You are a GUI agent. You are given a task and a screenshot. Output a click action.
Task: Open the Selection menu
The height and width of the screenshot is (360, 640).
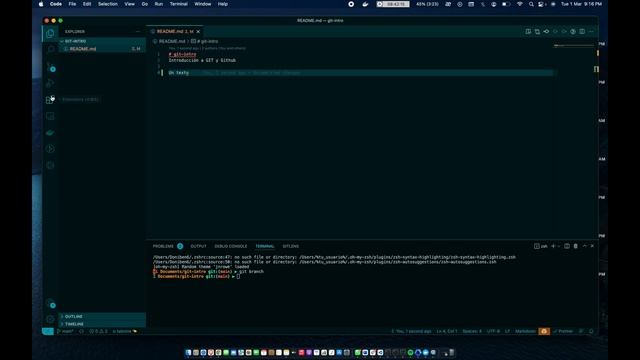coord(108,4)
